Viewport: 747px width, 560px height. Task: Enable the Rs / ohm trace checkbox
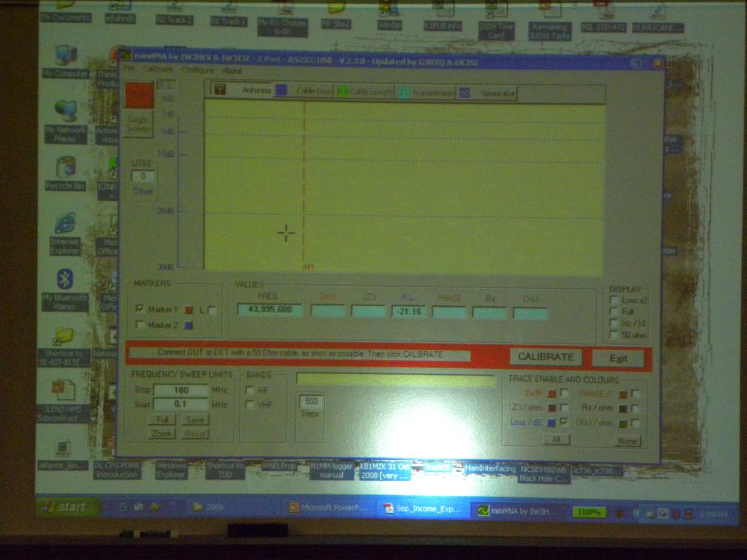635,408
